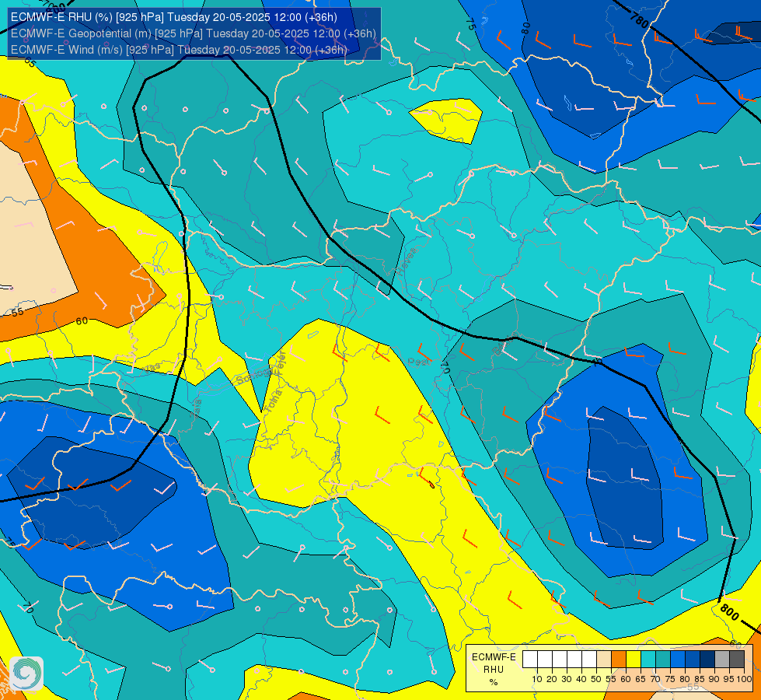Click the legend's % unit label

494,682
